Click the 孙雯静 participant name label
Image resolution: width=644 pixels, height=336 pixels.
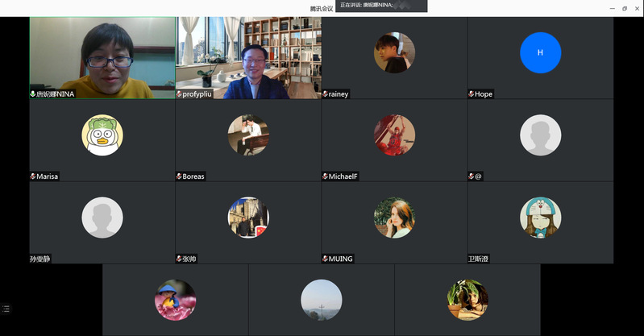[x=40, y=259]
